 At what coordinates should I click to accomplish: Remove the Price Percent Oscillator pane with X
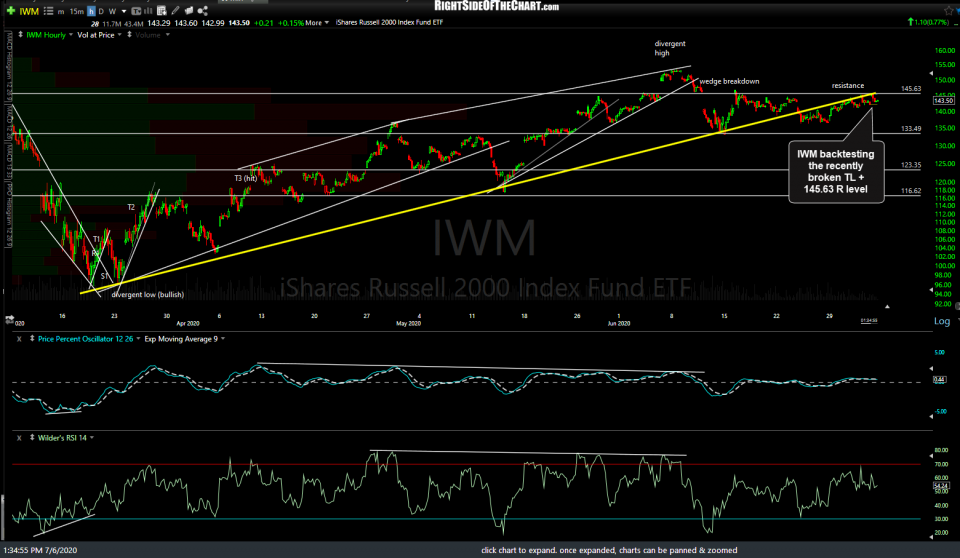[19, 339]
